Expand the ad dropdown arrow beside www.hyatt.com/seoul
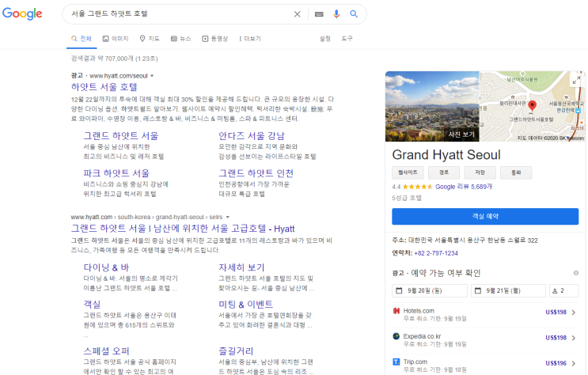The width and height of the screenshot is (588, 375). [152, 76]
